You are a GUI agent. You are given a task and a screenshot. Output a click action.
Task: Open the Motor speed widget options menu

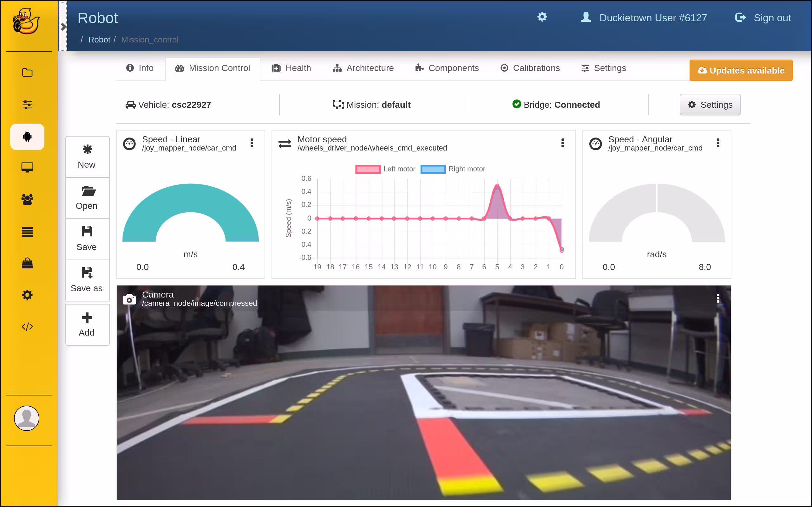pos(563,143)
